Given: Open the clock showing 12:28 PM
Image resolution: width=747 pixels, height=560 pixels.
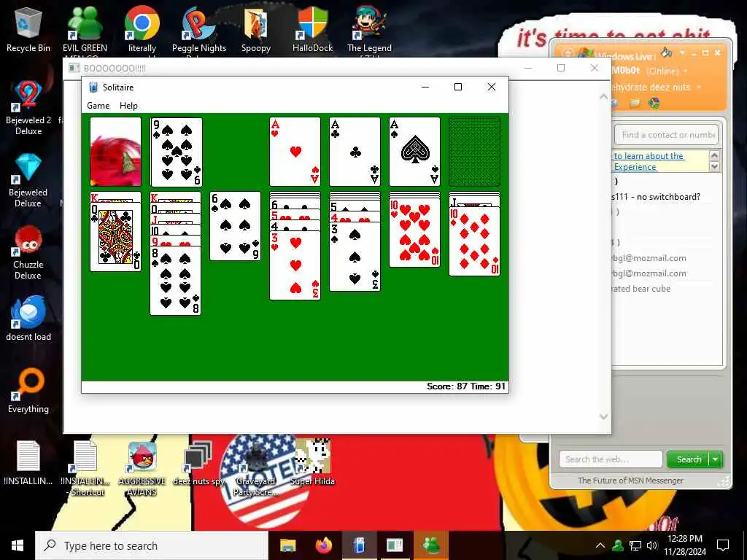Looking at the screenshot, I should click(684, 545).
